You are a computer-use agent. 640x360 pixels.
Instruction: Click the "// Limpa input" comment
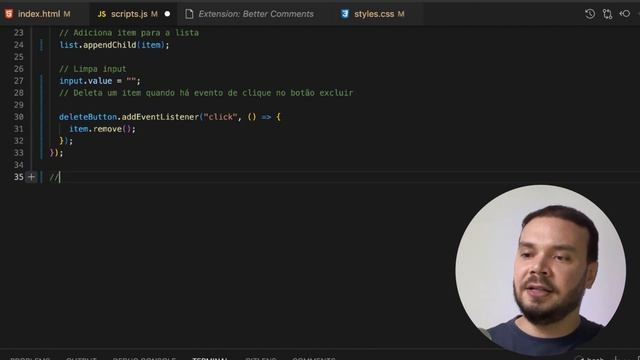point(93,69)
